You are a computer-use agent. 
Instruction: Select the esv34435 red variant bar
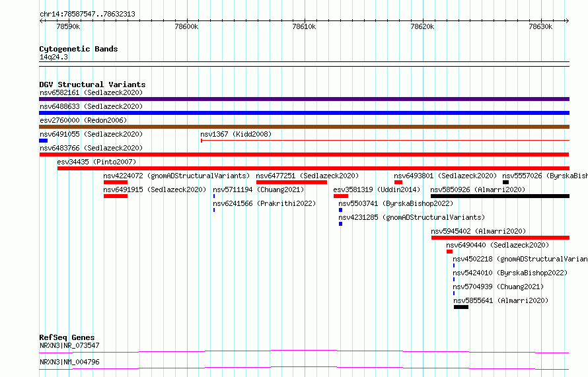pos(313,168)
